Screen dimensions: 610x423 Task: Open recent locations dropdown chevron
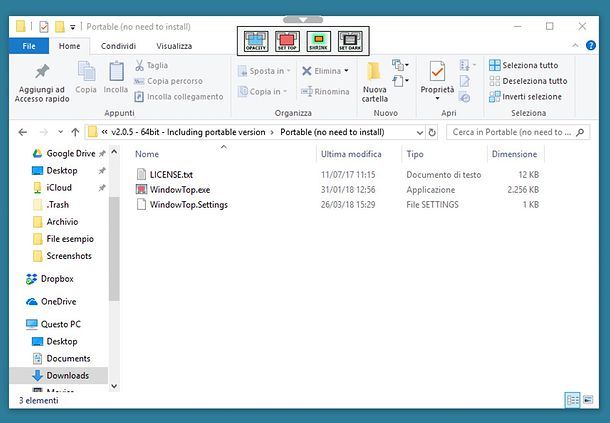point(60,132)
